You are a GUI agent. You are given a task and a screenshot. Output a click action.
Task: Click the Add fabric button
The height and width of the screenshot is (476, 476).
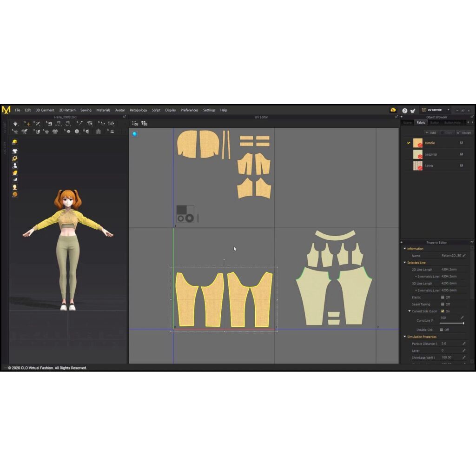tap(431, 132)
